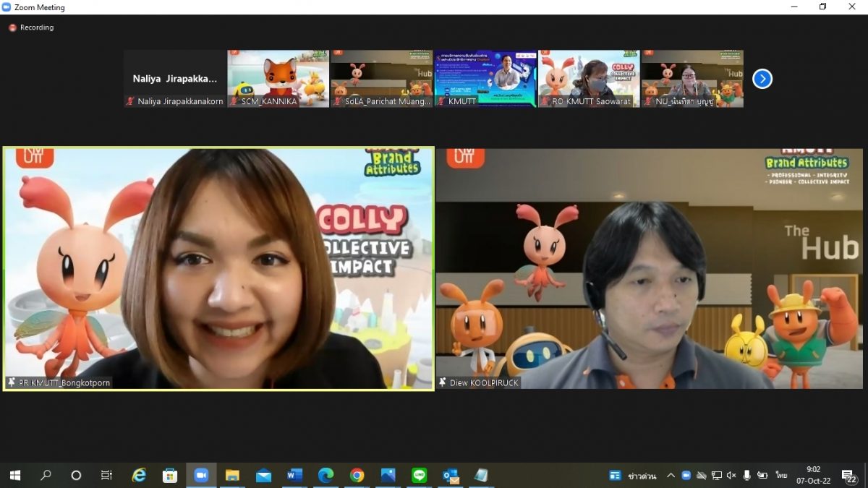Select the SoLA_Parichat Muang participant tile
The width and height of the screenshot is (868, 488).
pyautogui.click(x=382, y=79)
